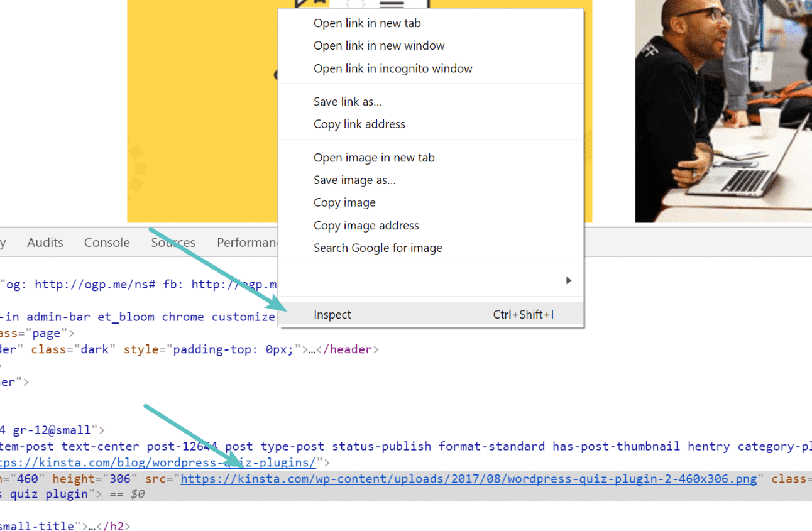
Task: Open the image in a new tab
Action: (x=374, y=157)
